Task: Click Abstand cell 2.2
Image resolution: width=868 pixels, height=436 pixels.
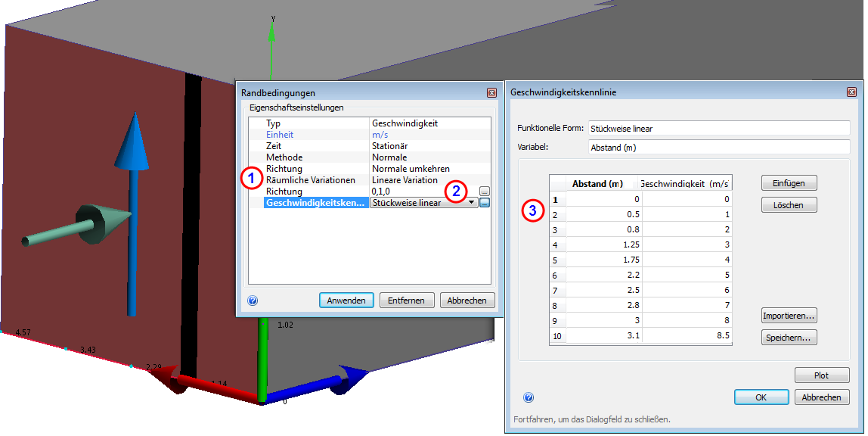Action: pyautogui.click(x=604, y=275)
